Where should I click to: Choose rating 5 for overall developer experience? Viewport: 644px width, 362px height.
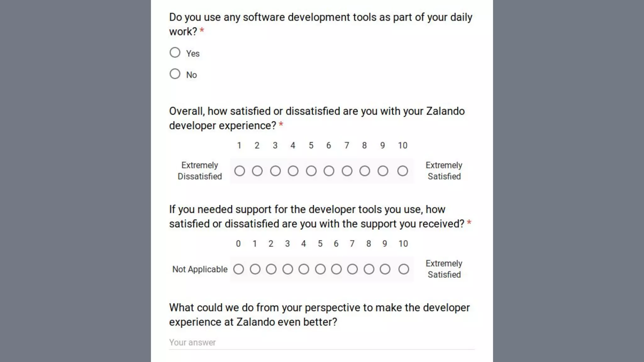(x=311, y=171)
